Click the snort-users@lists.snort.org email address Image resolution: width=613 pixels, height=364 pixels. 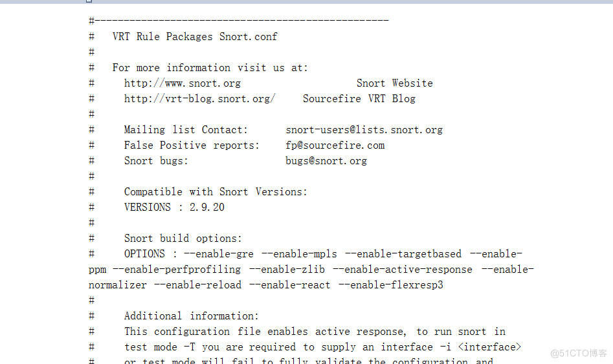[x=364, y=130]
